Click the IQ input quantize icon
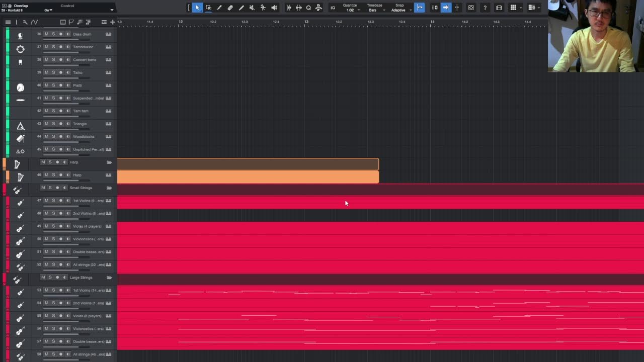The image size is (644, 362). [333, 8]
